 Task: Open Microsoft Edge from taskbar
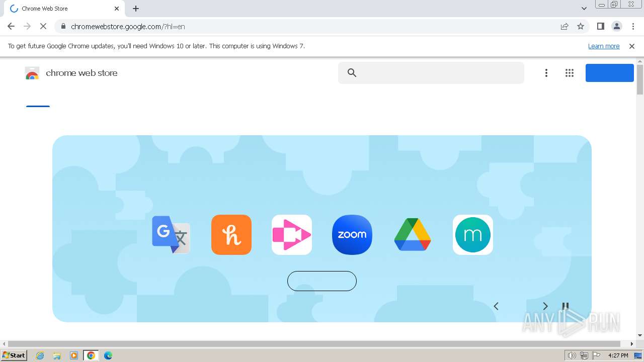click(x=108, y=355)
